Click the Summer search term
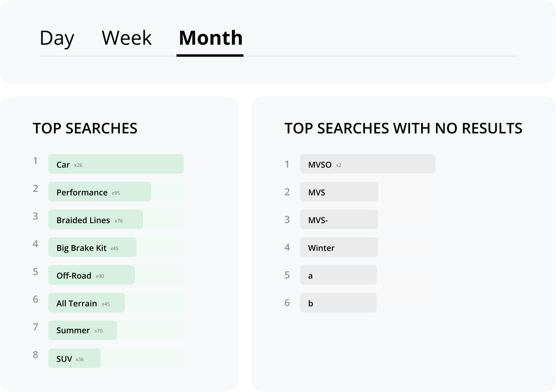 tap(73, 330)
